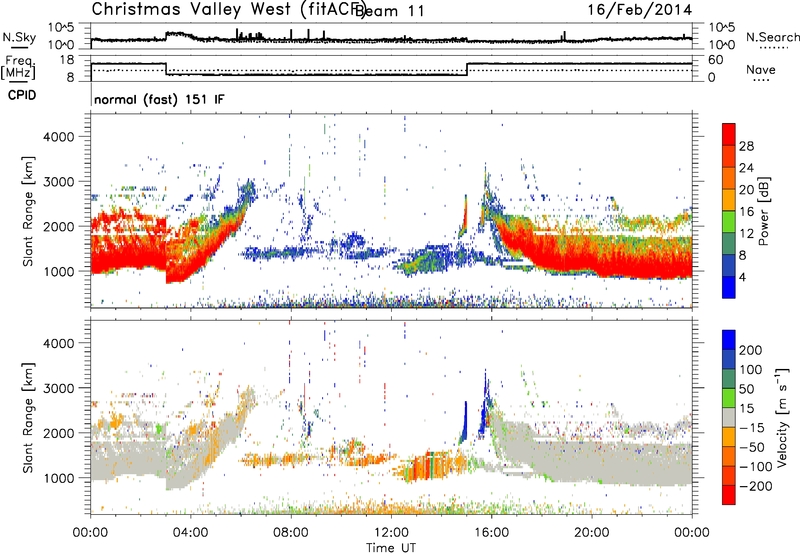
Task: Click the '200' velocity colorbar tick value
Action: [751, 350]
